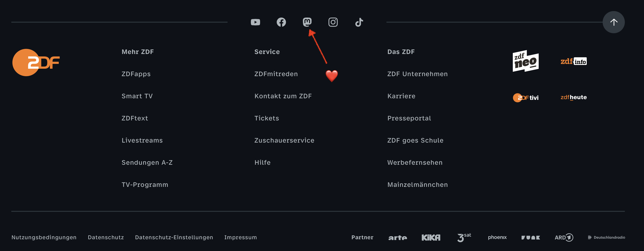Click the orange ZDF logo
This screenshot has height=251, width=644.
pos(36,63)
